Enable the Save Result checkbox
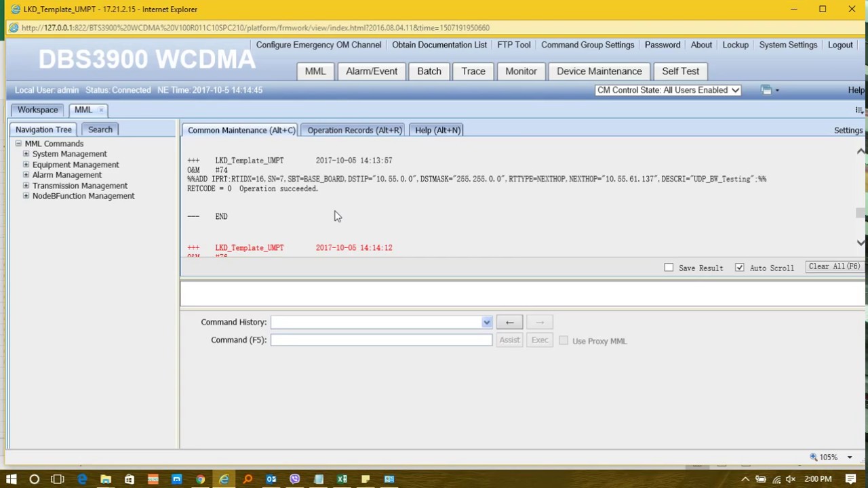Viewport: 868px width, 488px height. pyautogui.click(x=669, y=268)
